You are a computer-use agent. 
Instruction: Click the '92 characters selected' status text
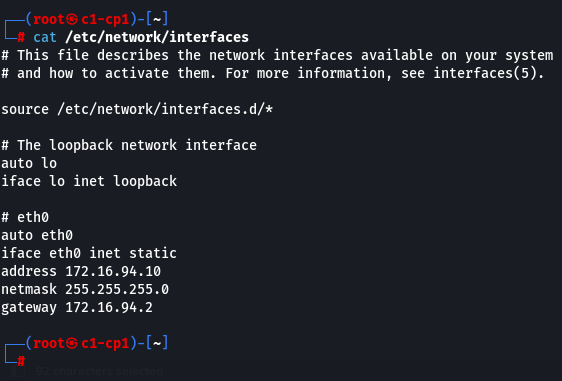99,371
